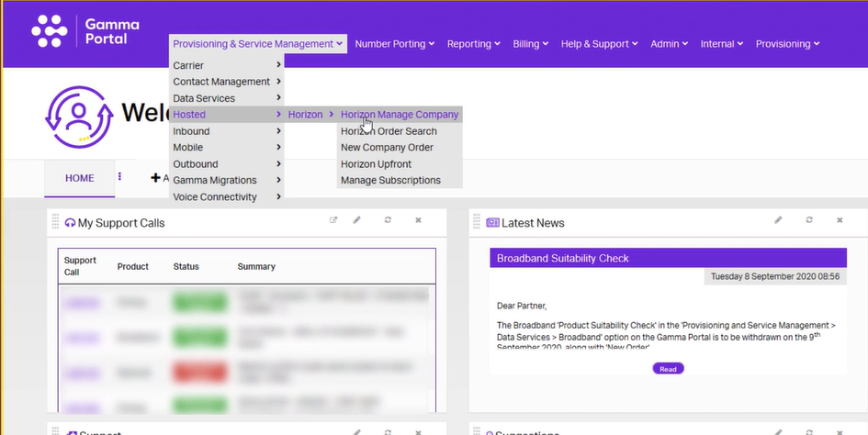
Task: Open the Billing menu
Action: [x=531, y=44]
